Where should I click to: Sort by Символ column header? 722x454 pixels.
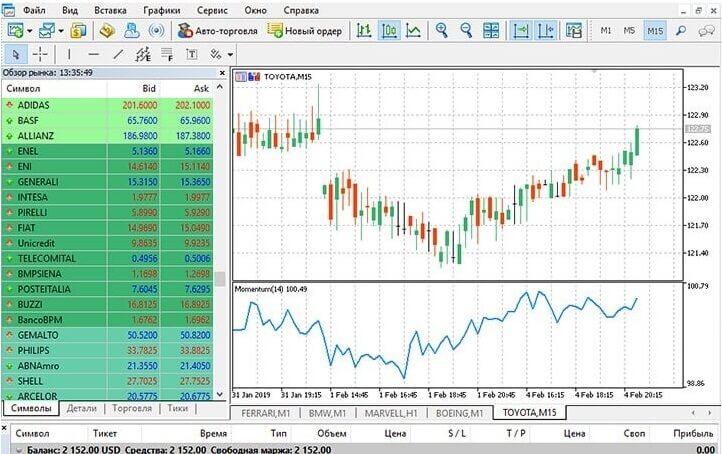[x=54, y=88]
